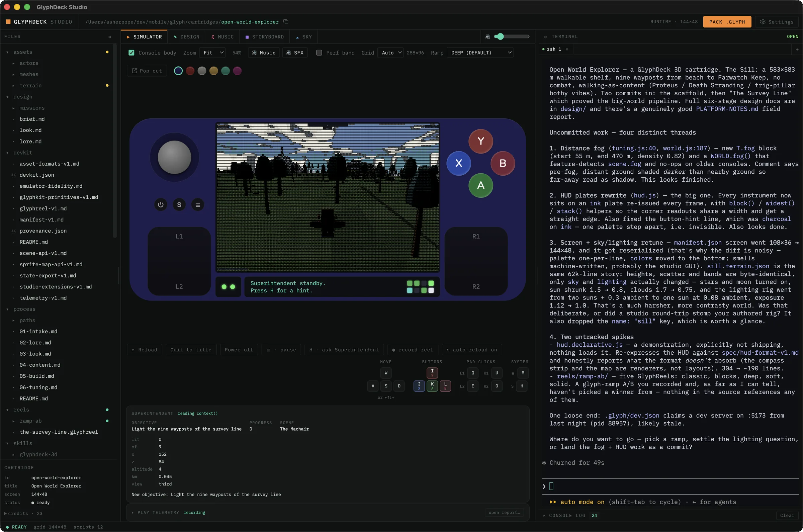Toggle the Console body checkbox
This screenshot has height=532, width=803.
point(131,53)
